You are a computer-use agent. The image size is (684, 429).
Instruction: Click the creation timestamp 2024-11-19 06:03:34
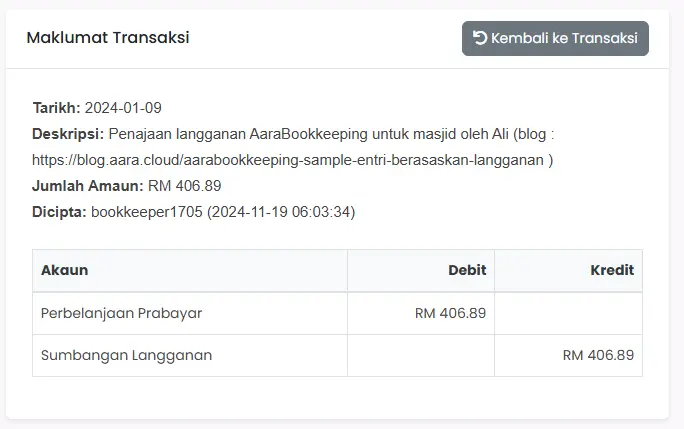tap(281, 212)
